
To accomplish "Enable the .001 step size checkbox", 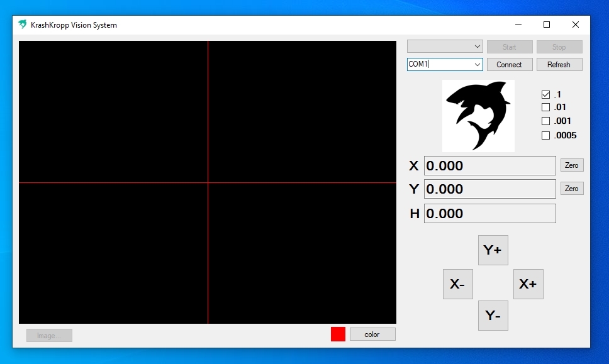I will pyautogui.click(x=545, y=121).
